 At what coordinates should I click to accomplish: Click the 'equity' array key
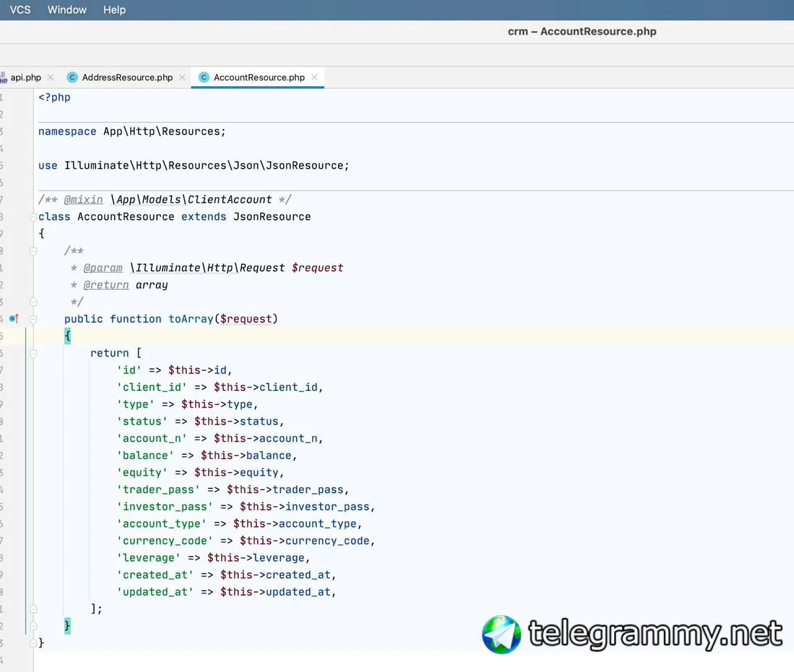point(142,473)
